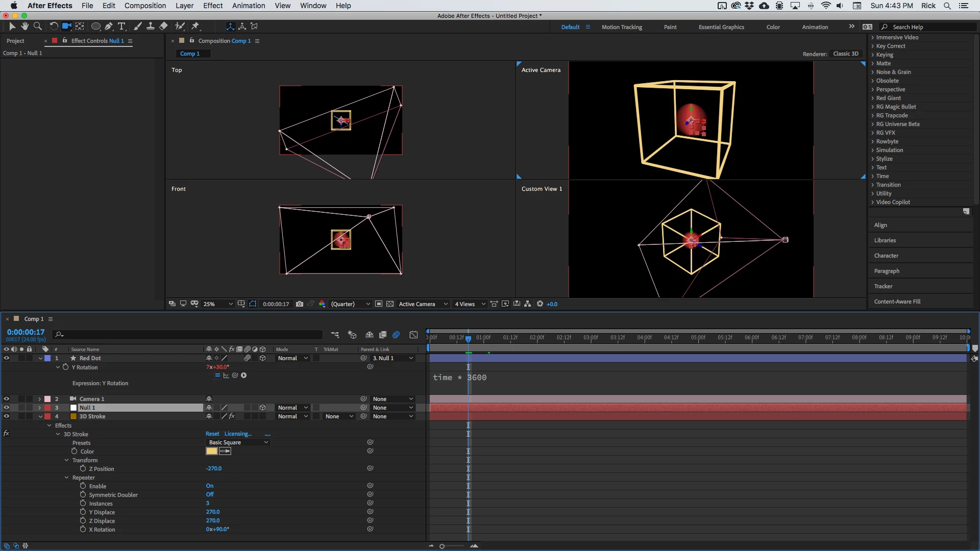980x551 pixels.
Task: Select the Zoom tool in toolbar
Action: (x=37, y=26)
